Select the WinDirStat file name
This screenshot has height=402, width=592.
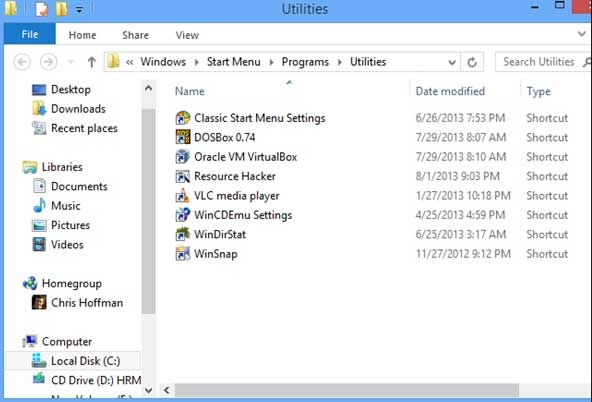[x=220, y=234]
